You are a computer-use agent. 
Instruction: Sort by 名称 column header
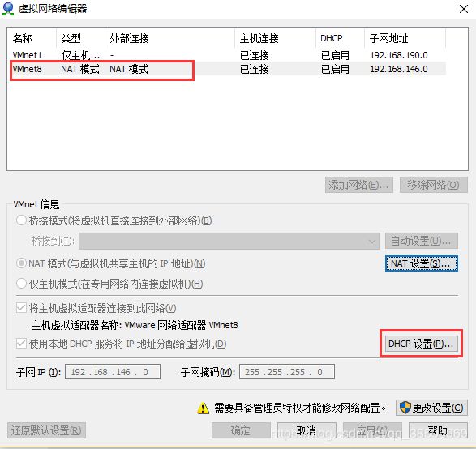tap(32, 38)
